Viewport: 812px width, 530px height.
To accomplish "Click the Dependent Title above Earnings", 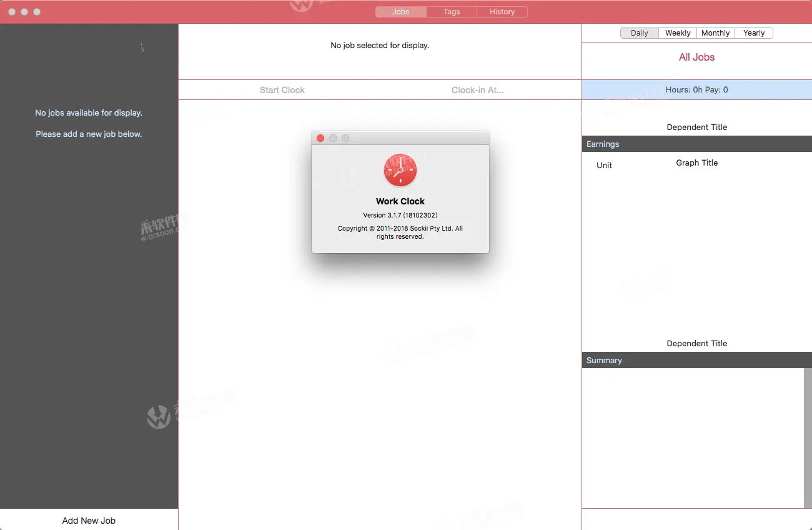I will [x=697, y=127].
